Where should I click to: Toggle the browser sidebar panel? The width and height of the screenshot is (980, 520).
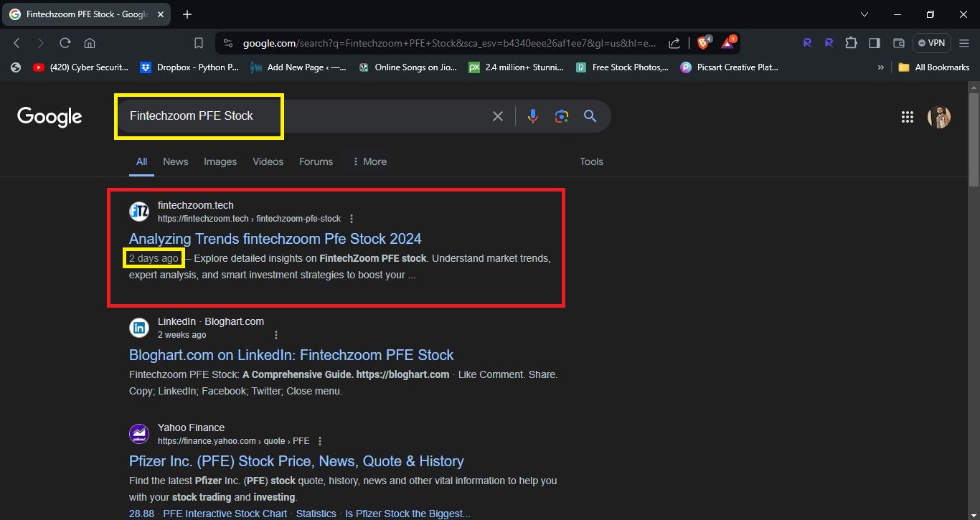click(874, 43)
